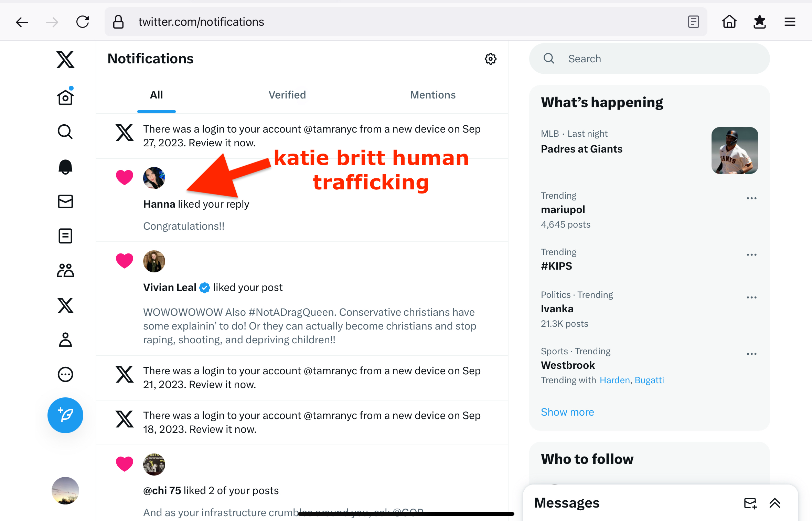Screen dimensions: 812x521
Task: Switch to the Mentions tab
Action: 432,95
